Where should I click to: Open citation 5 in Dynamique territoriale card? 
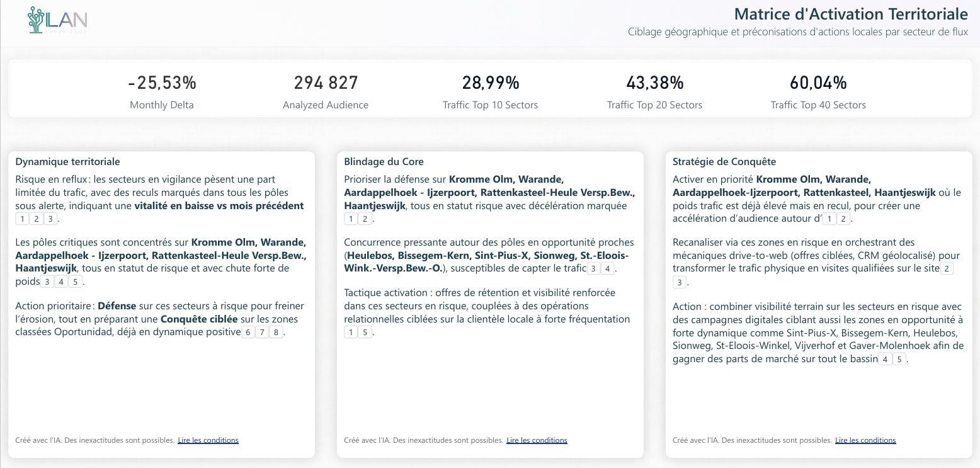74,282
